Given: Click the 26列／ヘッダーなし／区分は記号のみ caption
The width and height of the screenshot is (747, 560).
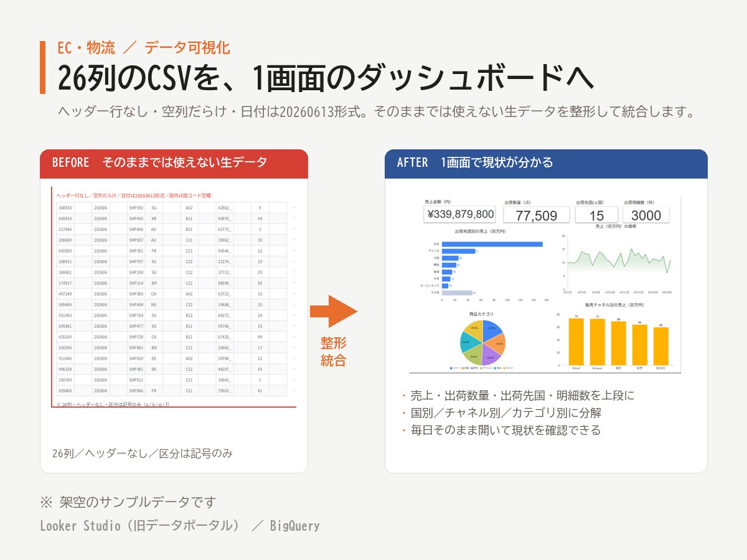Looking at the screenshot, I should pos(143,453).
